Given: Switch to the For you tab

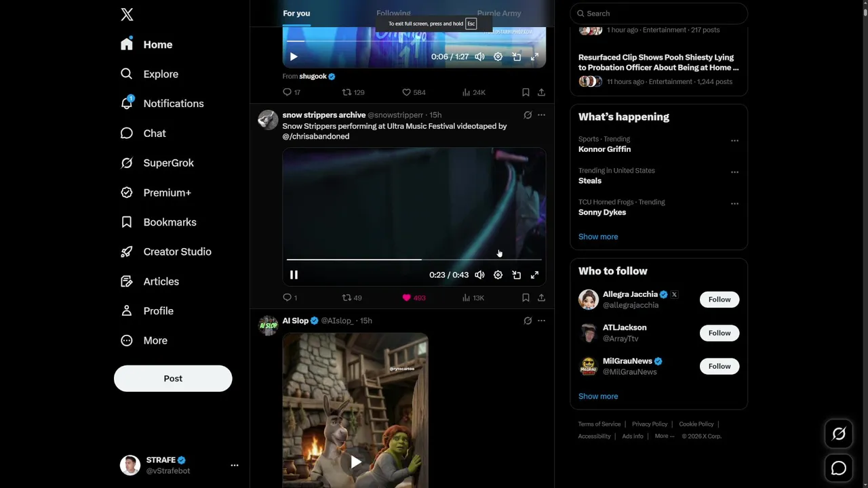Looking at the screenshot, I should (x=296, y=14).
